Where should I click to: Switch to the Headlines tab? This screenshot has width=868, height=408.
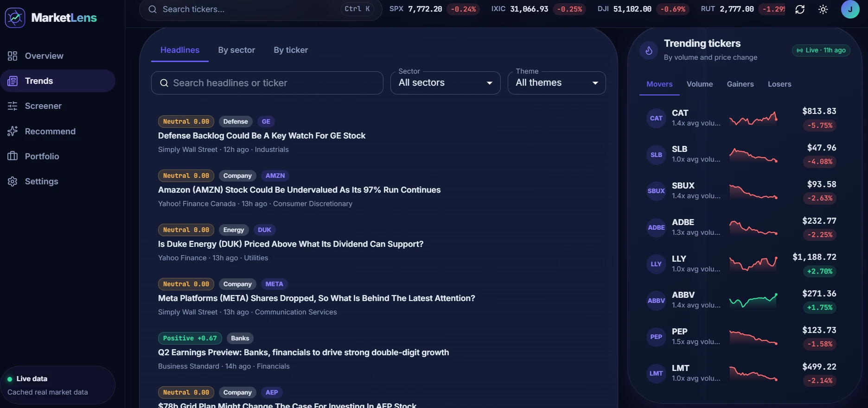(180, 50)
